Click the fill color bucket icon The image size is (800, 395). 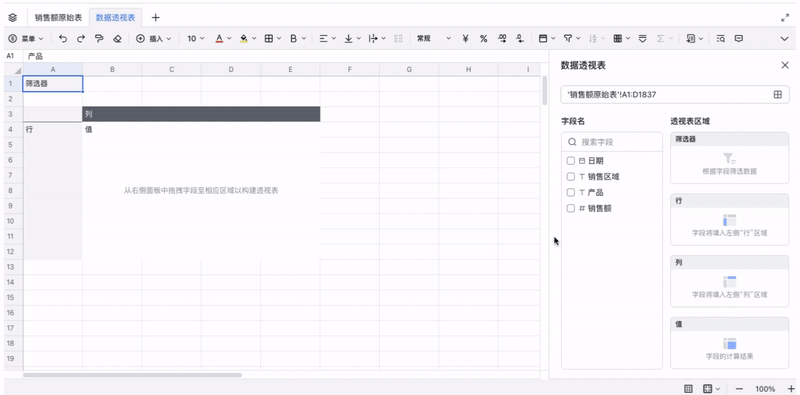click(x=244, y=38)
